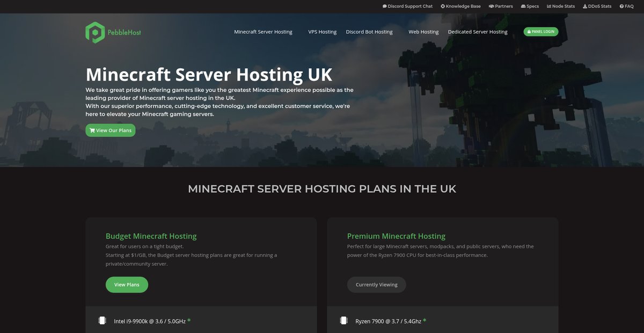Screen dimensions: 644x333
Task: Click the Premium Minecraft Hosting heading
Action: coord(396,236)
